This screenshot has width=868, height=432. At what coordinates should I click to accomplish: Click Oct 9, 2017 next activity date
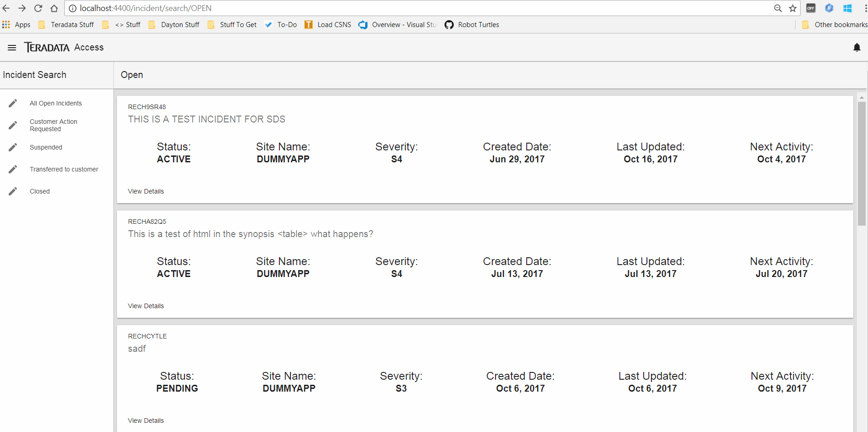click(782, 388)
